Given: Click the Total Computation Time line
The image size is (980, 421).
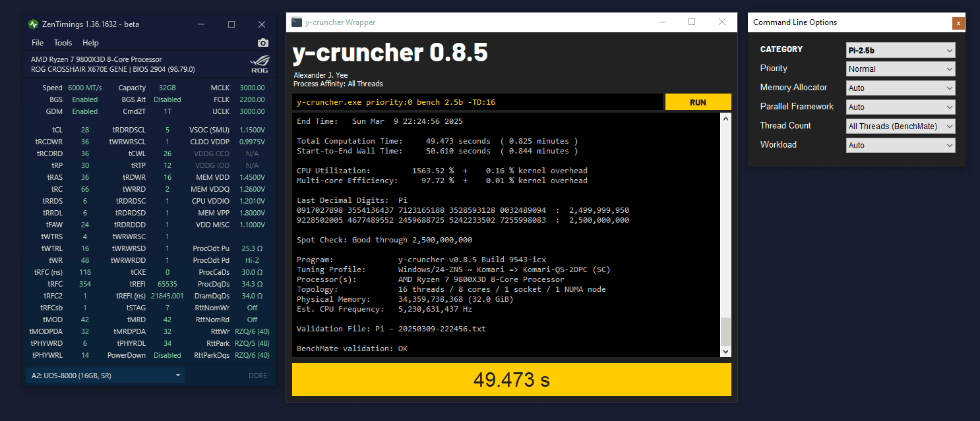Looking at the screenshot, I should click(437, 141).
